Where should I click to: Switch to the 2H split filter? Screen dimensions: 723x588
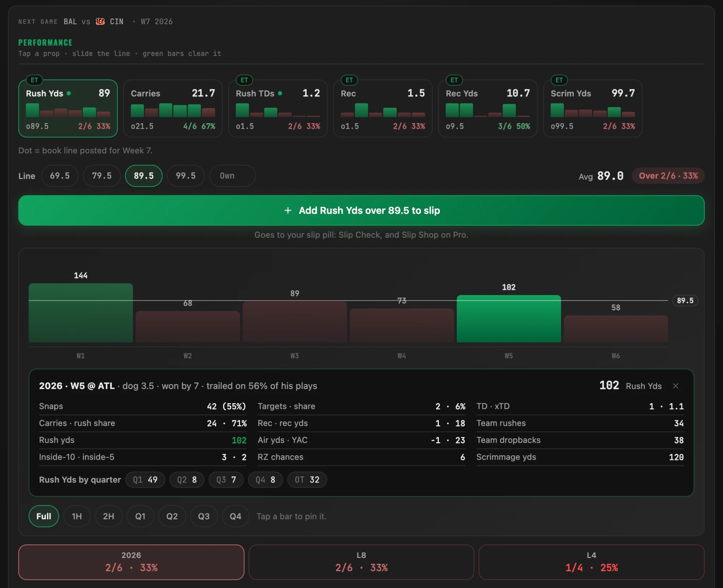click(x=108, y=516)
